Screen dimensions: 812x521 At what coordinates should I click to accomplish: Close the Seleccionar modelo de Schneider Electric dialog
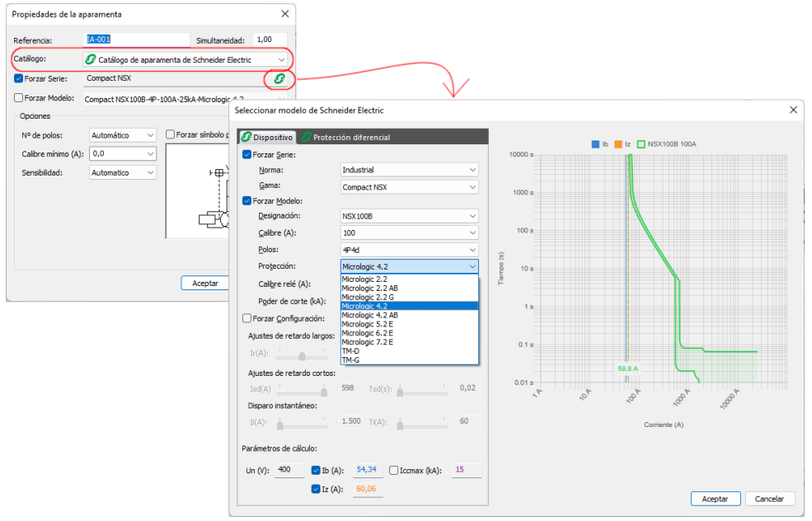click(793, 110)
